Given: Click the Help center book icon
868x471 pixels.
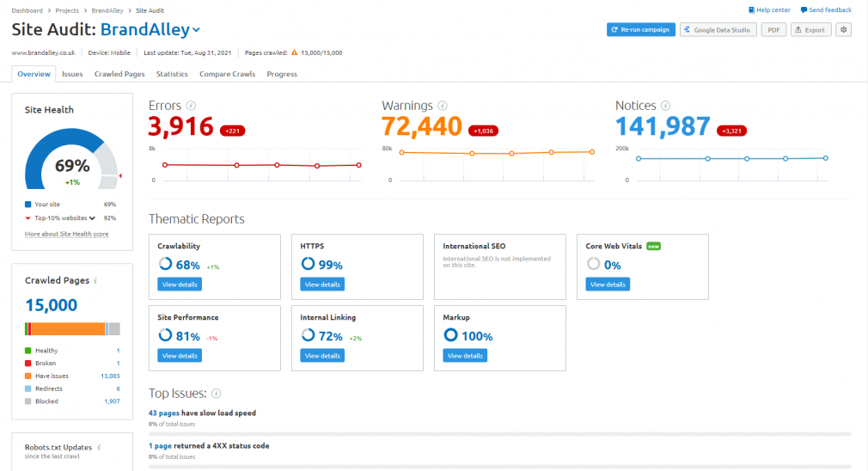Looking at the screenshot, I should (x=751, y=10).
